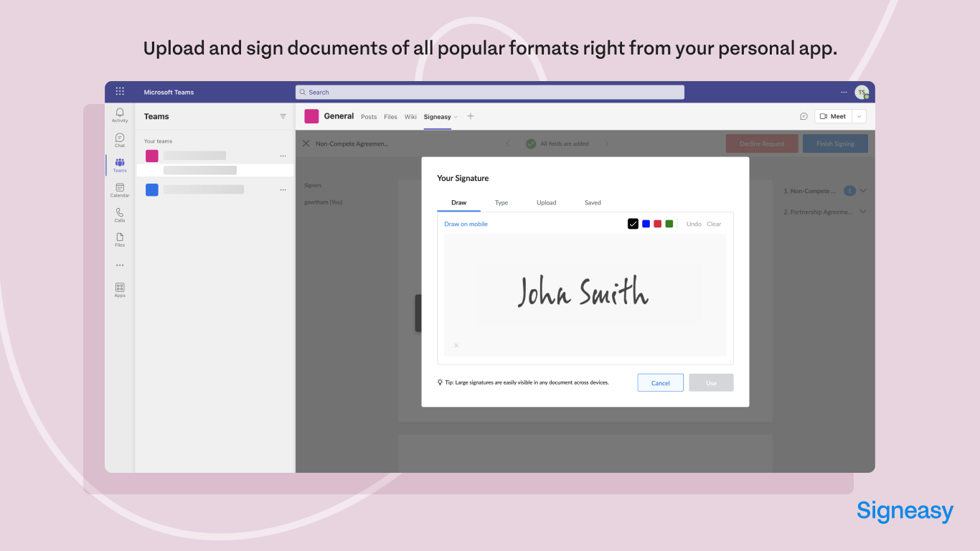Open the Meet dropdown arrow
This screenshot has width=980, height=551.
[x=859, y=116]
